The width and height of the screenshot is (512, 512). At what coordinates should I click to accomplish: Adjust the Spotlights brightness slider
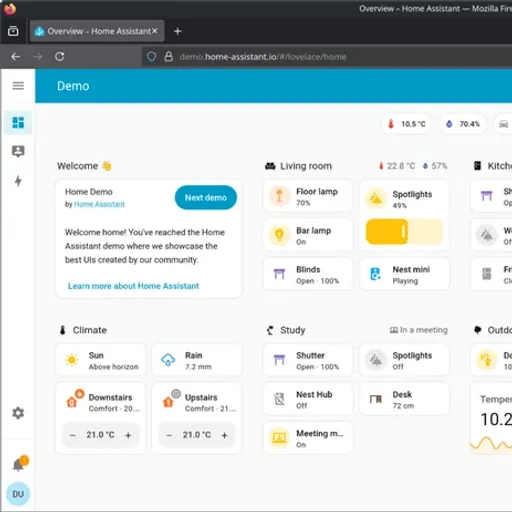click(x=404, y=232)
